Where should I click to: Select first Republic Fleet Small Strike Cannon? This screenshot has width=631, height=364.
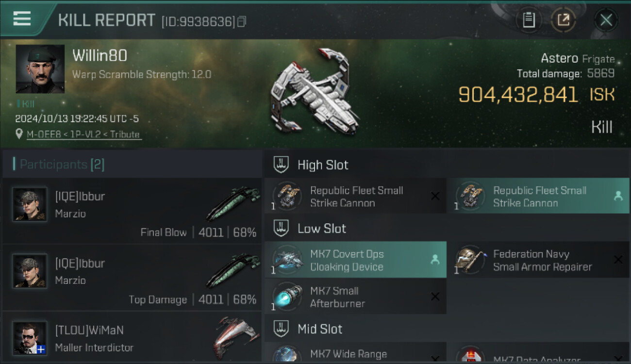[355, 196]
